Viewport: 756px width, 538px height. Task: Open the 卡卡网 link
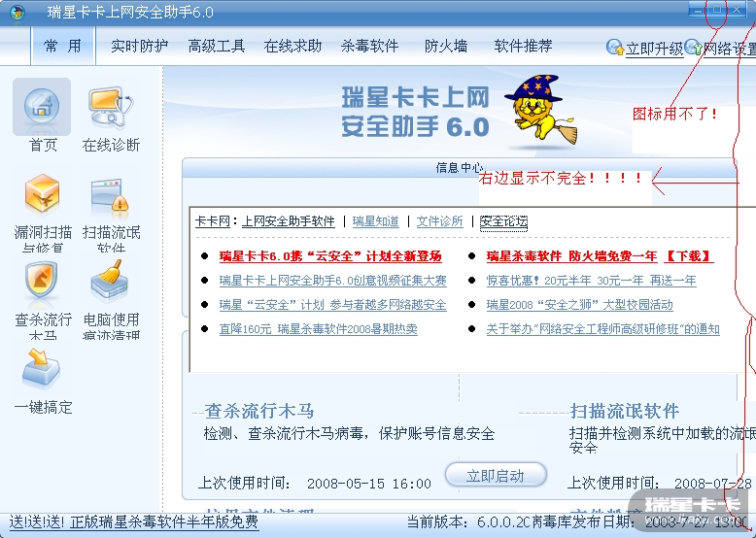click(213, 221)
